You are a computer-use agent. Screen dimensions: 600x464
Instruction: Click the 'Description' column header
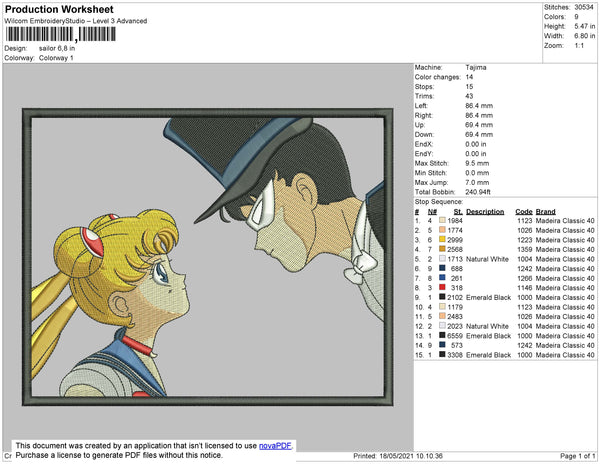tap(485, 212)
